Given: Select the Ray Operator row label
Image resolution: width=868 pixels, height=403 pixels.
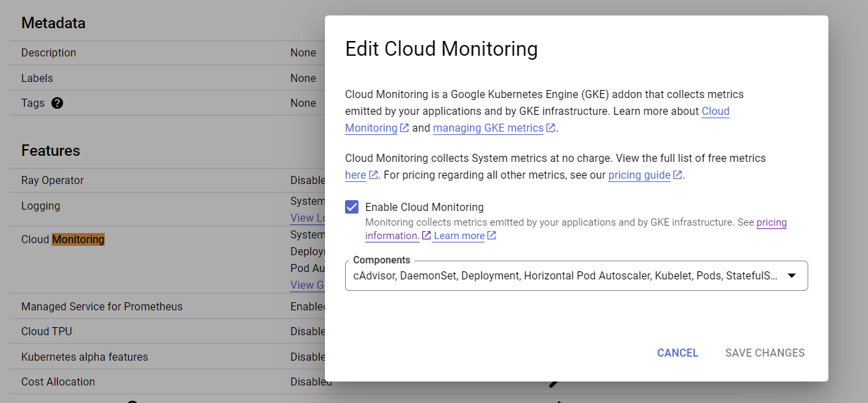Looking at the screenshot, I should coord(52,180).
